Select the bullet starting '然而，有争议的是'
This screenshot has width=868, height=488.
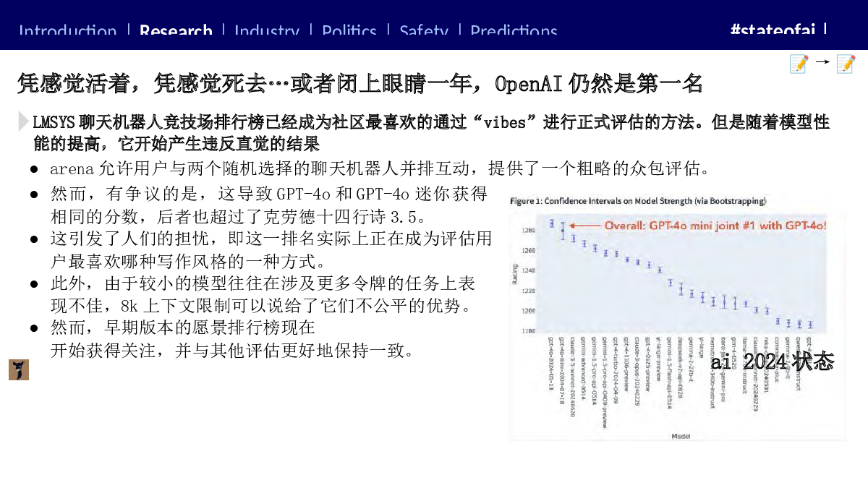tap(268, 205)
